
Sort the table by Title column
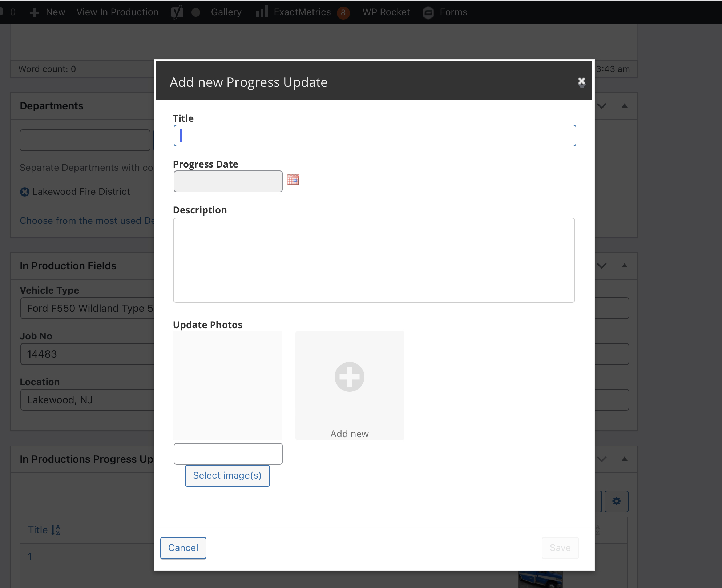pos(44,530)
